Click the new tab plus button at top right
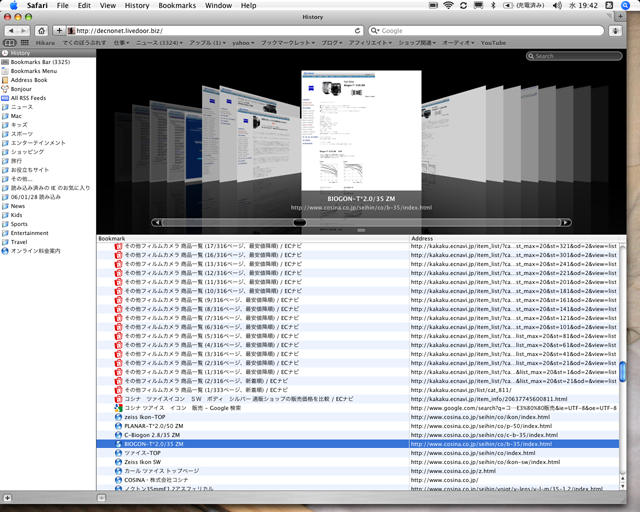640x512 pixels. [620, 17]
